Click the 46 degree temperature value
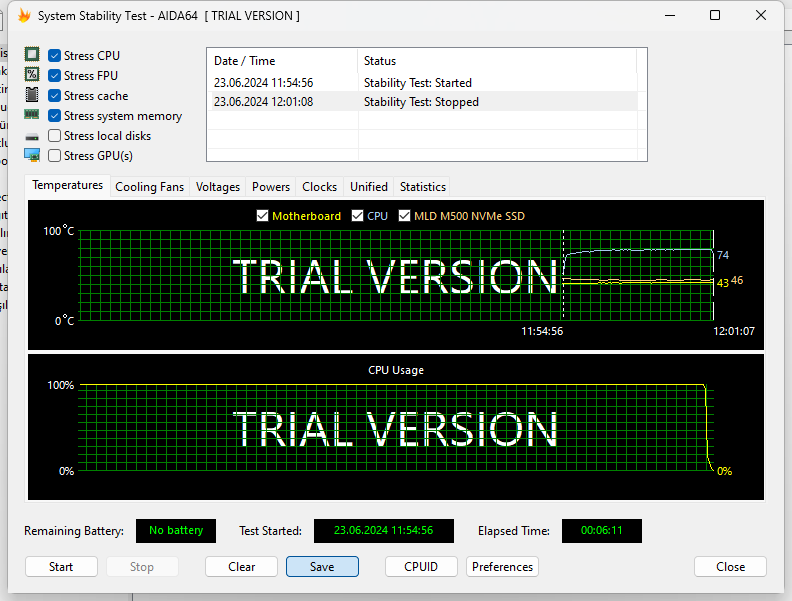Image resolution: width=792 pixels, height=601 pixels. point(737,280)
